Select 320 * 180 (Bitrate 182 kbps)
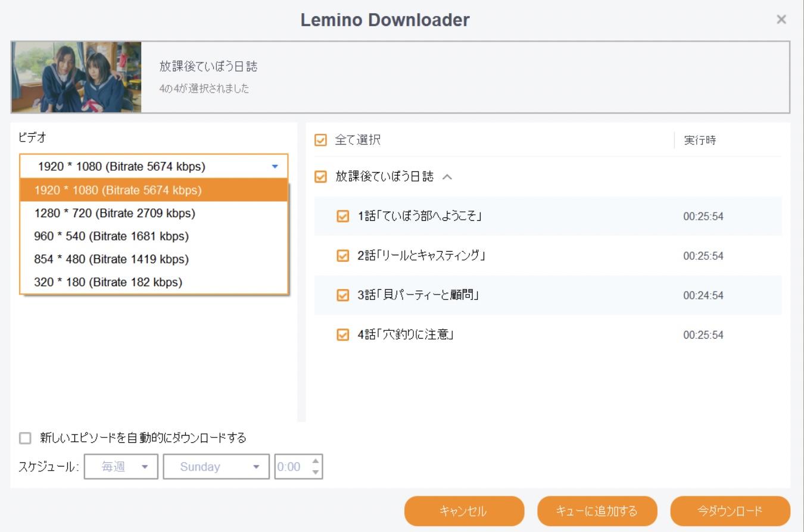The width and height of the screenshot is (804, 532). coord(154,282)
